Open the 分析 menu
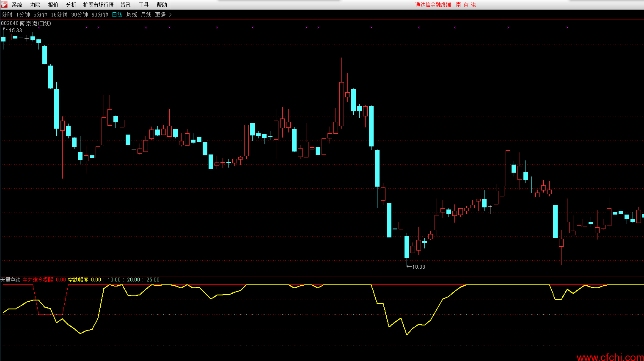644x361 pixels. 72,5
